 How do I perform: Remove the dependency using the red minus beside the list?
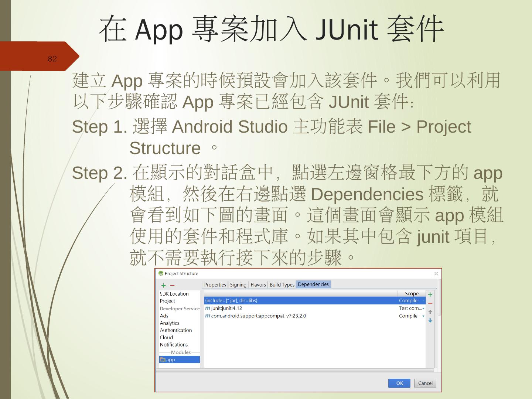(x=430, y=303)
